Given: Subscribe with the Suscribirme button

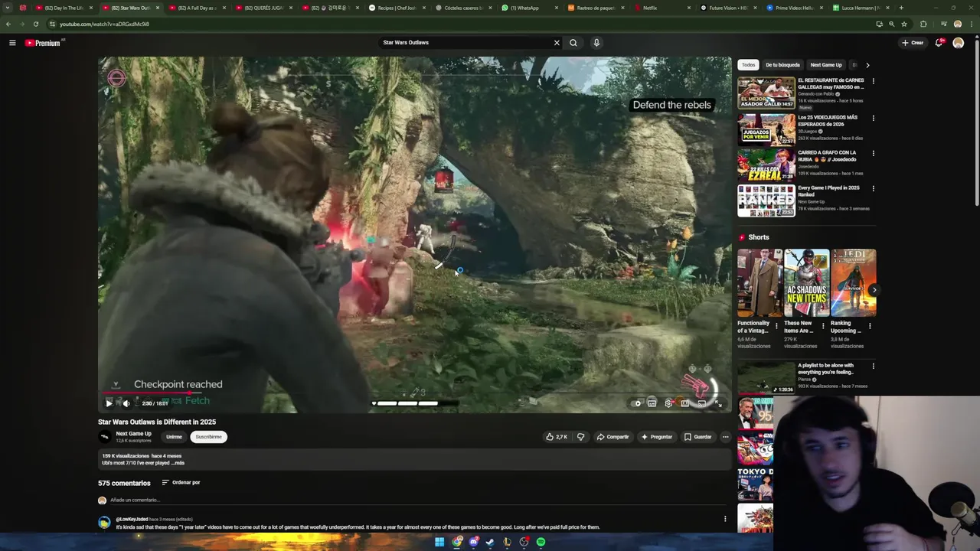Looking at the screenshot, I should pos(208,437).
